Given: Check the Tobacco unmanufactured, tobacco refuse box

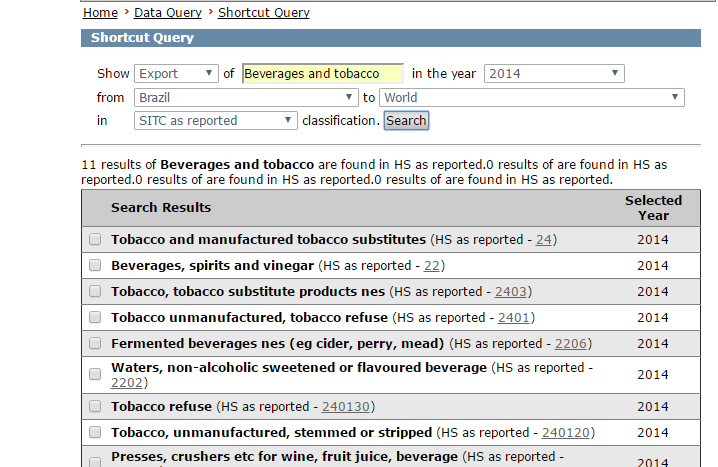Looking at the screenshot, I should [95, 318].
